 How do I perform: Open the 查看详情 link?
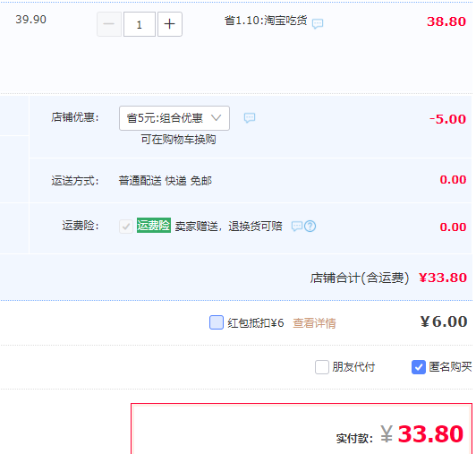click(314, 323)
